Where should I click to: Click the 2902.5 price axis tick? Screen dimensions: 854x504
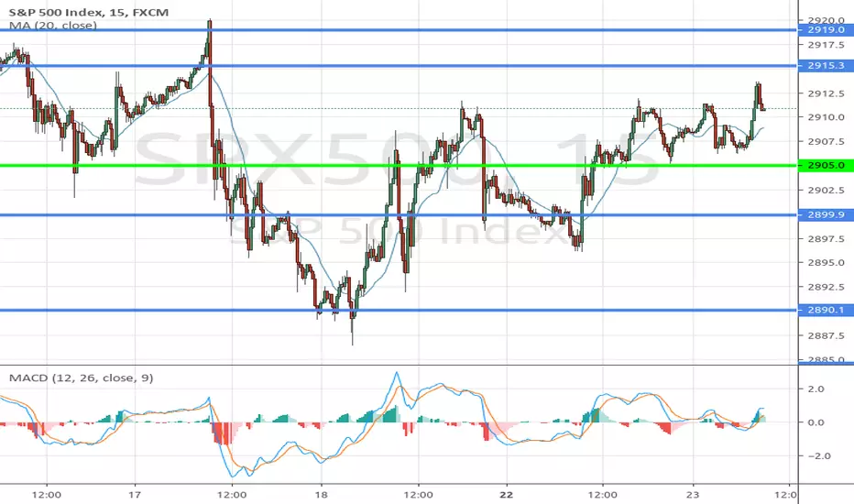[x=827, y=190]
